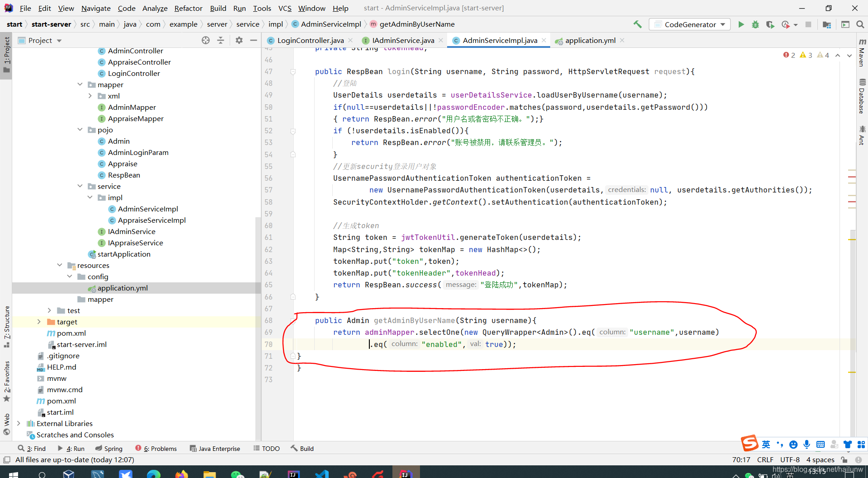The width and height of the screenshot is (868, 478).
Task: Open the Database tool window
Action: [x=862, y=96]
